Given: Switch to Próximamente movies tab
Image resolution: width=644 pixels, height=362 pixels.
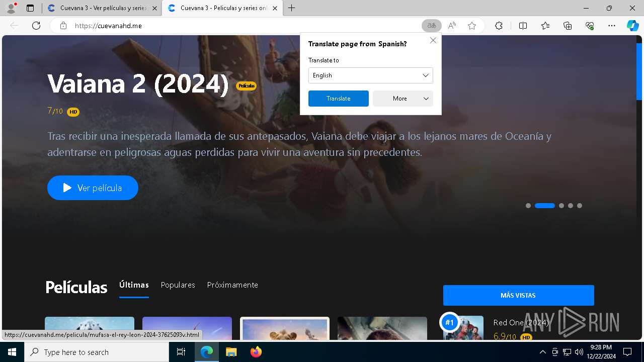Looking at the screenshot, I should [x=232, y=285].
